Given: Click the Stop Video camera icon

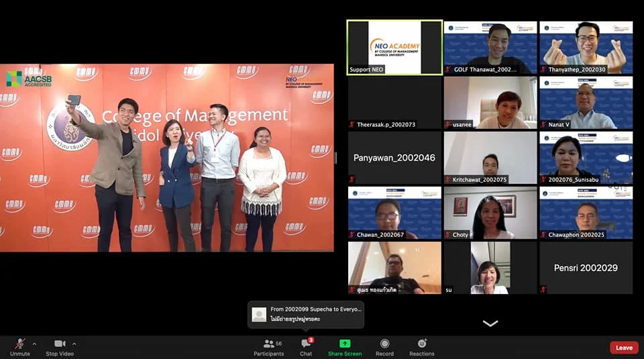Looking at the screenshot, I should 60,344.
